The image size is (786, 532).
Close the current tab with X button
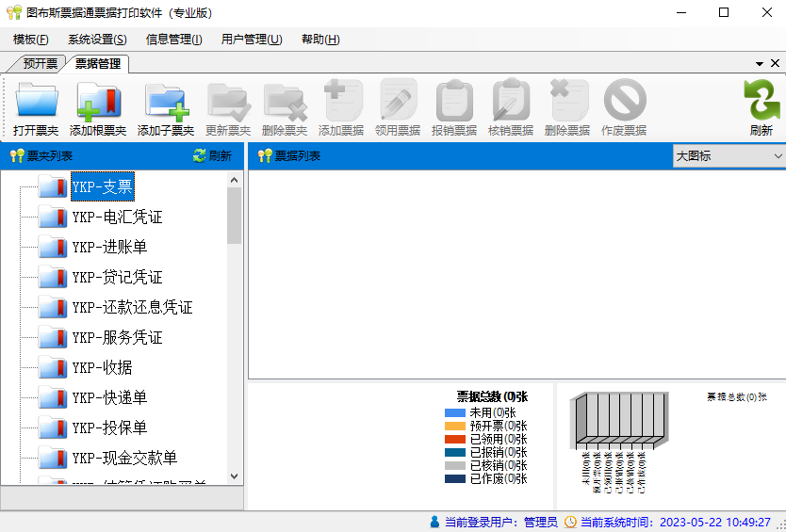coord(775,64)
